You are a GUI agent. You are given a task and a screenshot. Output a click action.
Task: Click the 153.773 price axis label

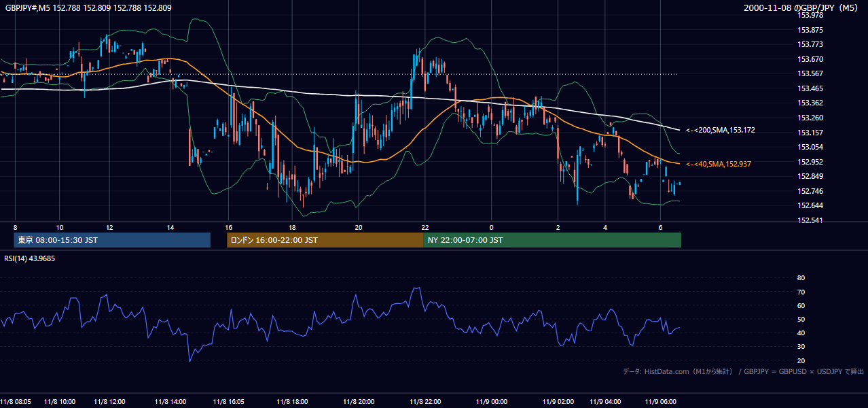pos(810,44)
